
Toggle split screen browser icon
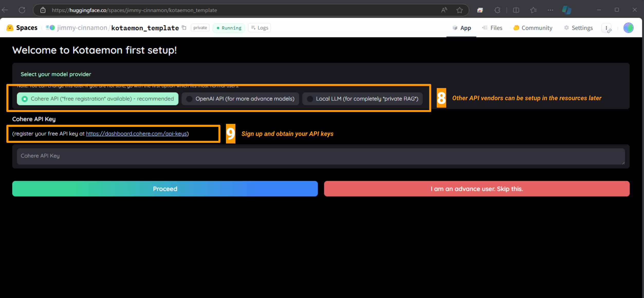tap(516, 10)
